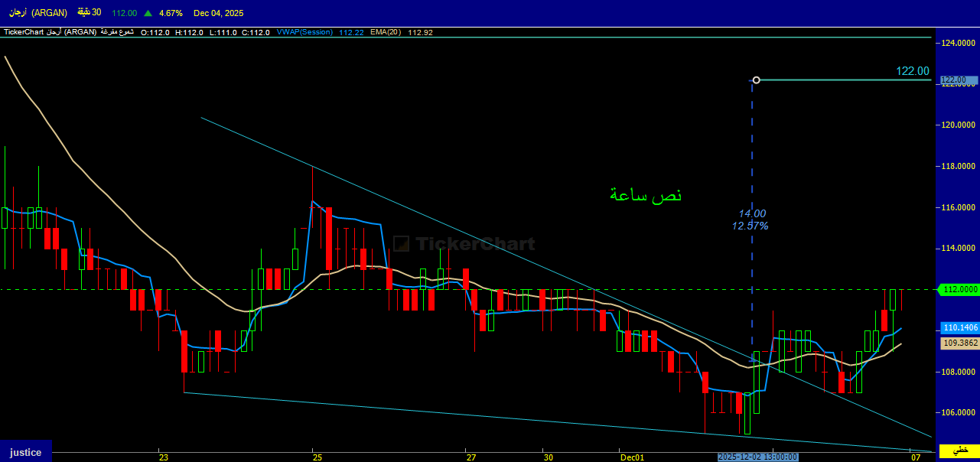
Task: Click the green up-arrow price change indicator
Action: pos(148,13)
